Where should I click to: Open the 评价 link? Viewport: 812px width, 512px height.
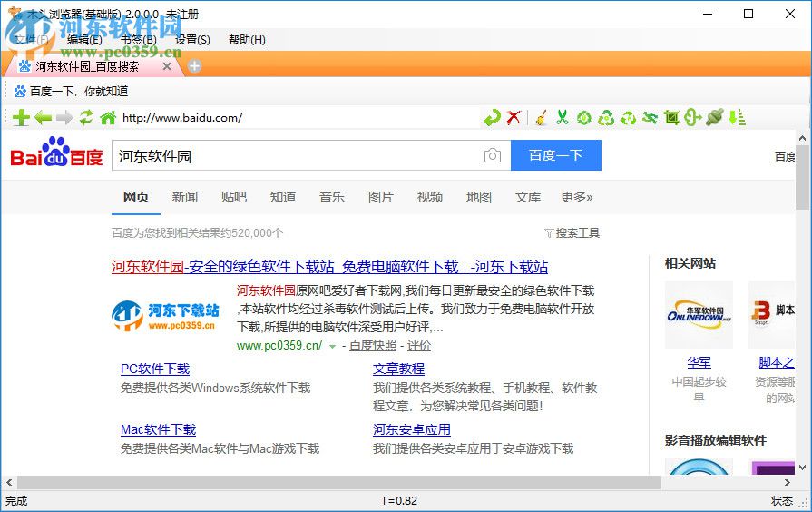419,345
